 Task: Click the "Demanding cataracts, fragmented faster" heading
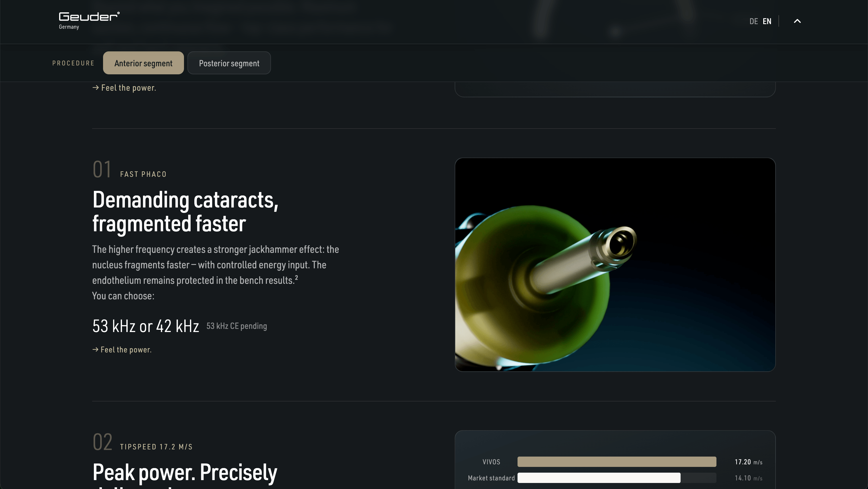(x=185, y=211)
